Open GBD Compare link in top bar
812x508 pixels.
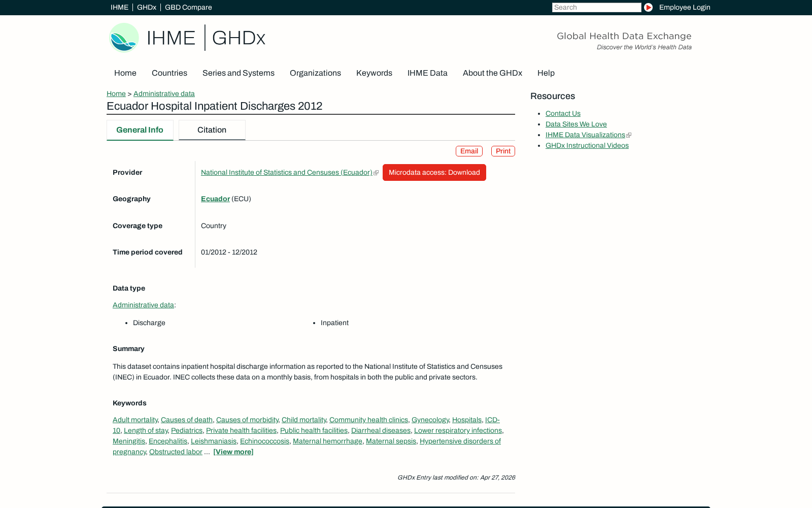click(x=188, y=7)
